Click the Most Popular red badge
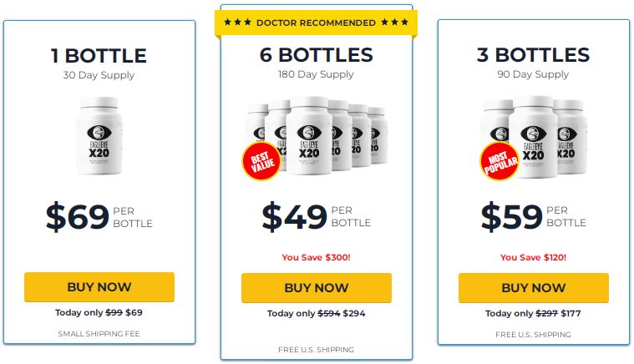Viewport: 634px width, 364px height. 500,161
